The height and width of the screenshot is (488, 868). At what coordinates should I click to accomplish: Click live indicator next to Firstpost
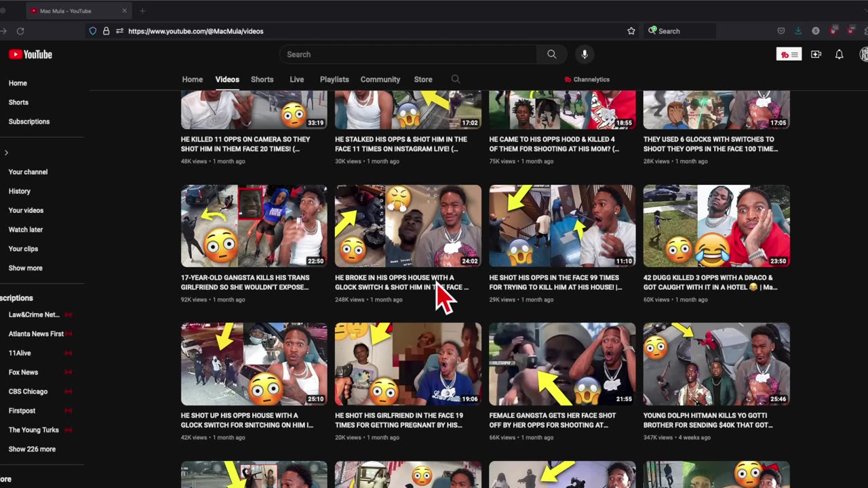tap(68, 411)
